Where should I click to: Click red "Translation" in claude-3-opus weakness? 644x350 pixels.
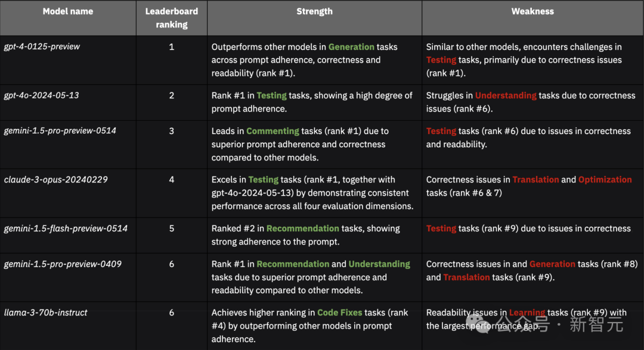[x=535, y=179]
